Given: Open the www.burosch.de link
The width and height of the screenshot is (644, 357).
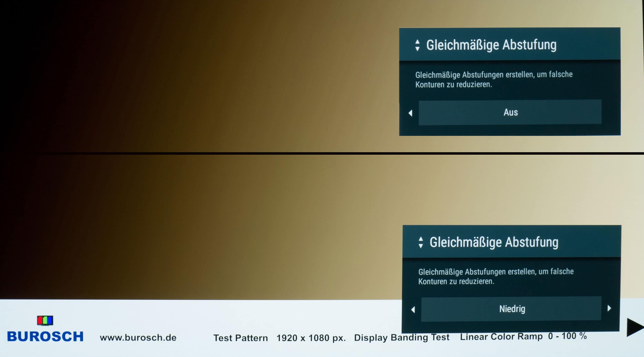Looking at the screenshot, I should [138, 337].
